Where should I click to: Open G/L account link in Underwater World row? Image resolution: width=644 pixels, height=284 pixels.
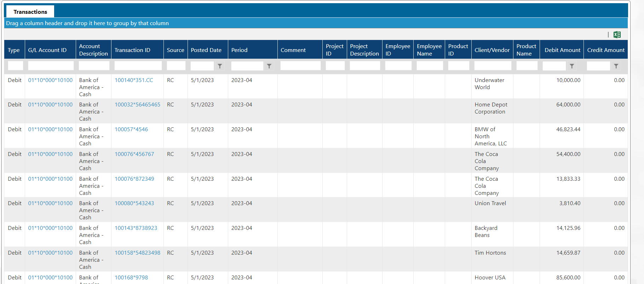[x=50, y=80]
